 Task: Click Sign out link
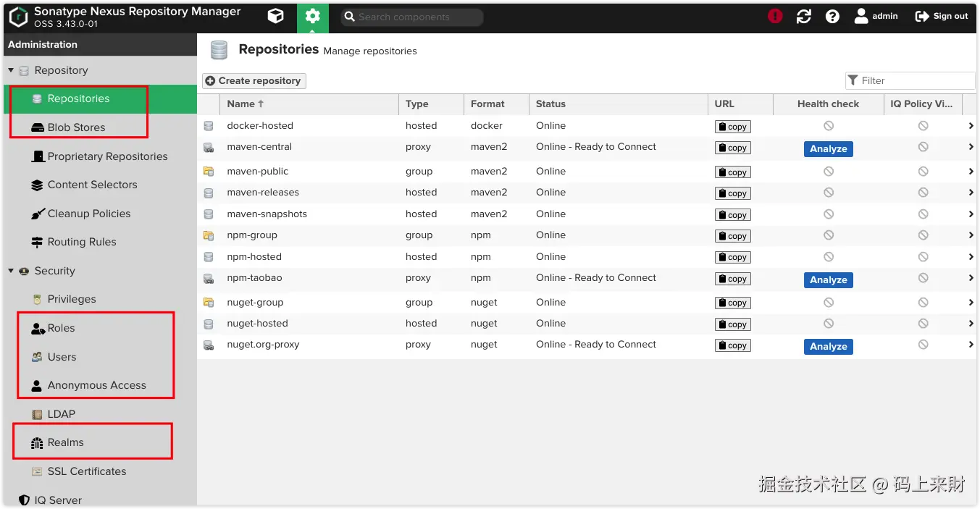942,16
